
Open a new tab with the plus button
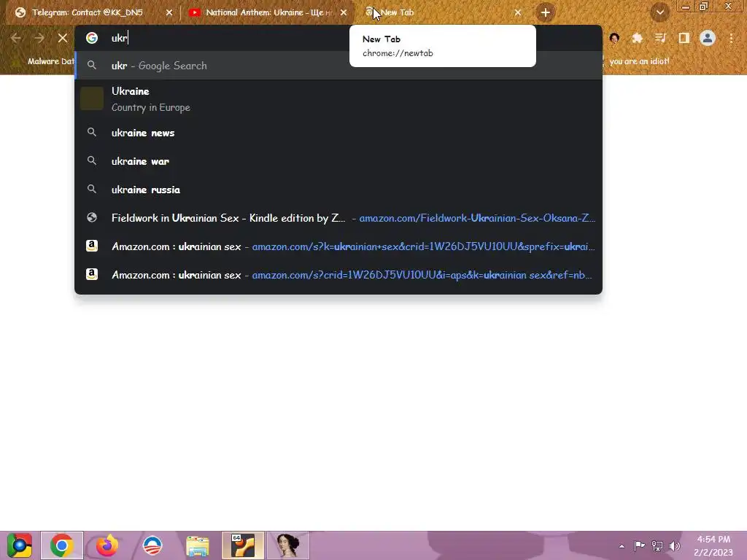tap(546, 12)
